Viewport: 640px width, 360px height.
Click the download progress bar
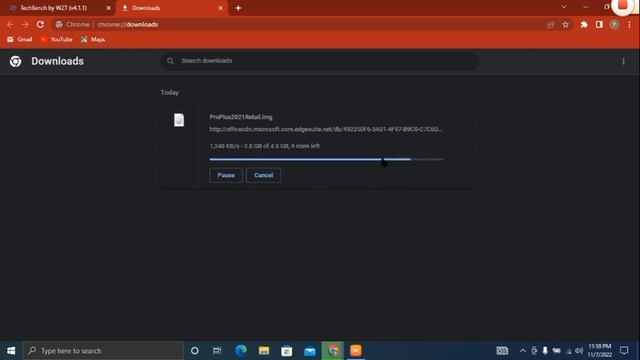pyautogui.click(x=326, y=159)
